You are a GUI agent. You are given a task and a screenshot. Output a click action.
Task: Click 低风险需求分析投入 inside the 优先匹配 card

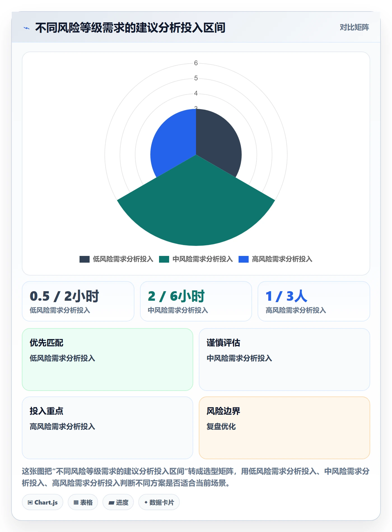click(62, 358)
